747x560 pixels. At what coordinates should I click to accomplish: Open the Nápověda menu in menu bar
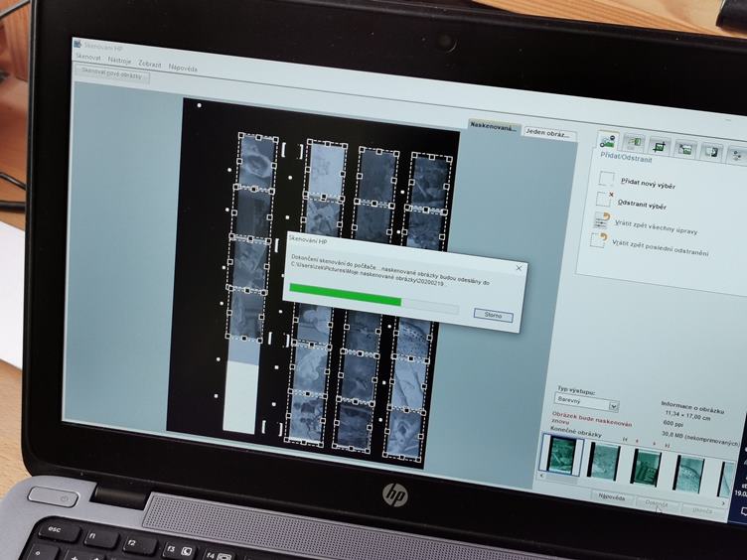[x=183, y=68]
